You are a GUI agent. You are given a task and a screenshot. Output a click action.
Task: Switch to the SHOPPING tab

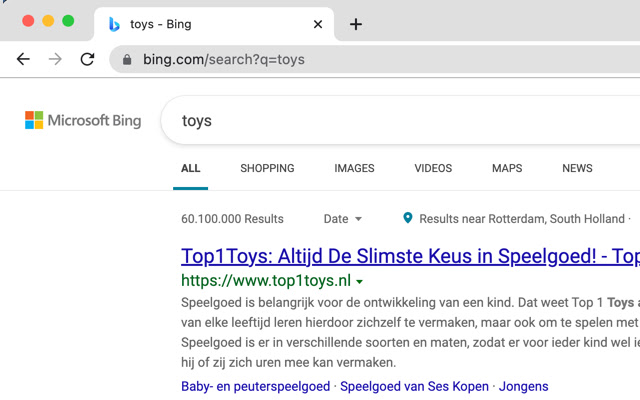click(x=267, y=168)
